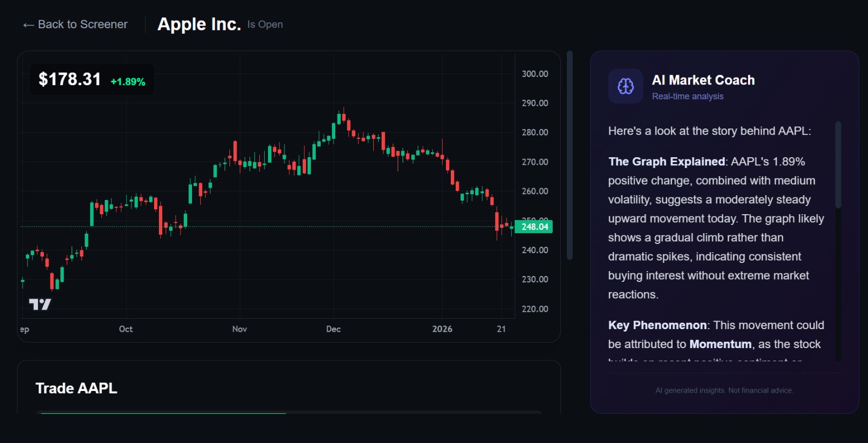
Task: Click the Key Phenomenon bold text
Action: [x=658, y=325]
